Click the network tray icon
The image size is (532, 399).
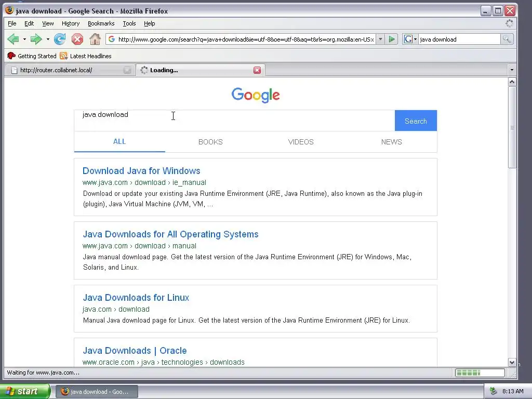pos(494,391)
